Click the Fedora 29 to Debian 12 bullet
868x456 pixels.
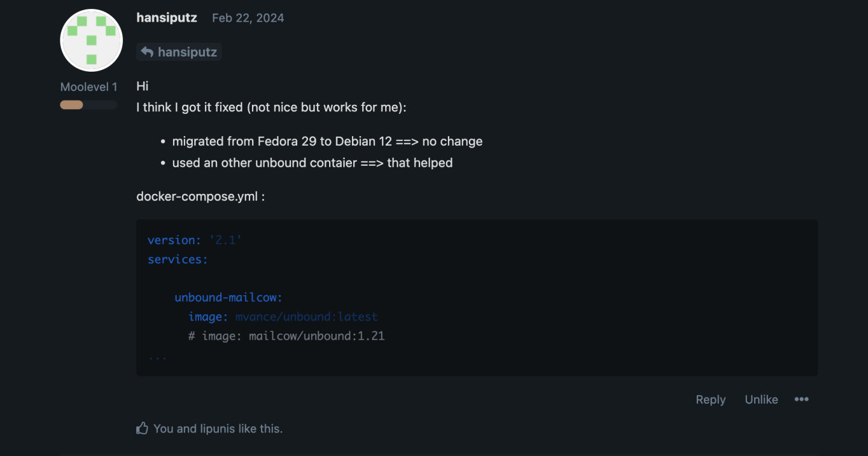pyautogui.click(x=327, y=142)
